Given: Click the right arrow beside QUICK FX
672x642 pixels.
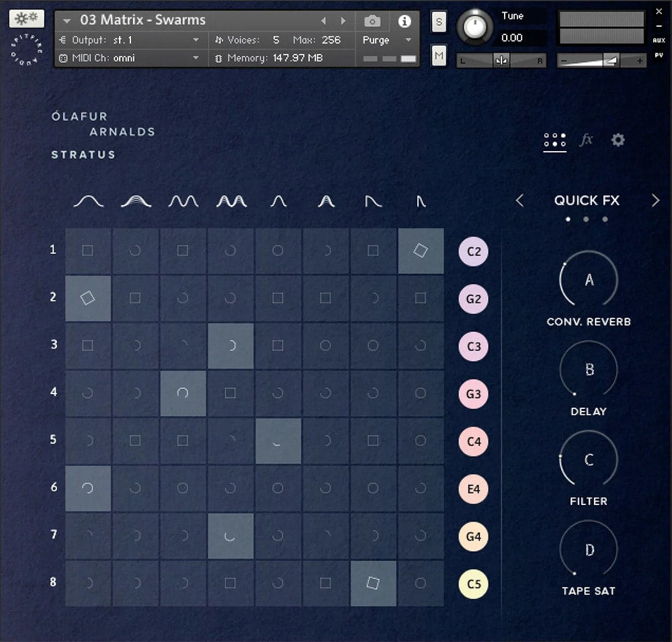Looking at the screenshot, I should click(x=656, y=200).
